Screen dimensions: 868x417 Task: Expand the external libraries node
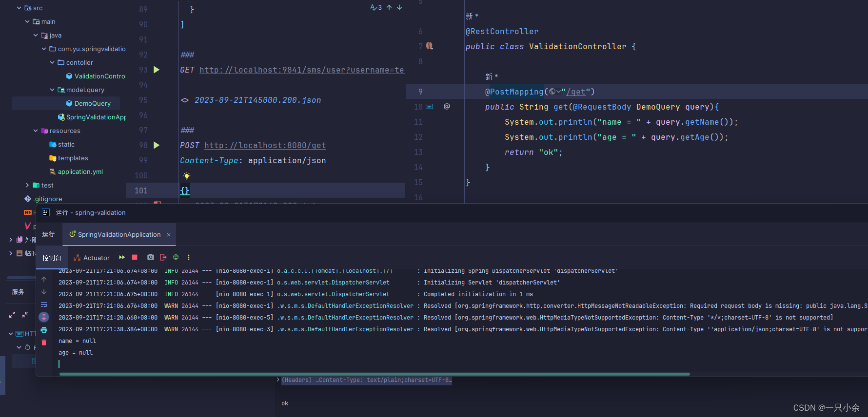(11, 240)
